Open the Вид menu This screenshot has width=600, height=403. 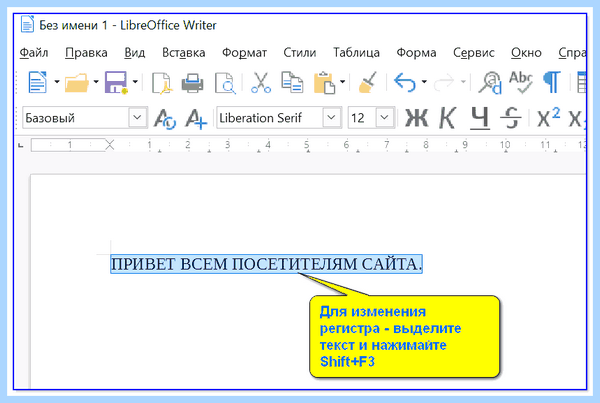(x=135, y=53)
